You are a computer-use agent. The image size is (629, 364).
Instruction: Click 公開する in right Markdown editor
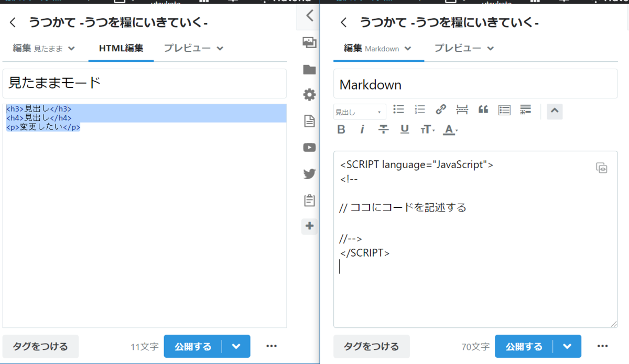(524, 347)
